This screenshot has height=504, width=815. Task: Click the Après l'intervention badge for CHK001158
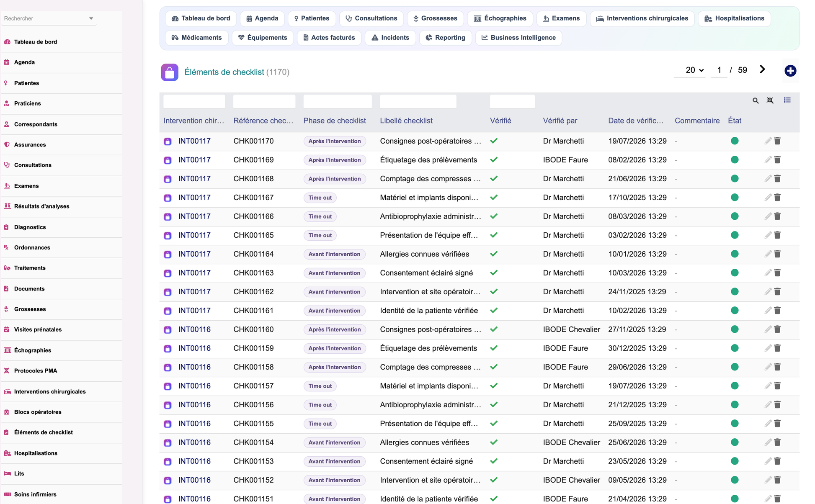335,367
